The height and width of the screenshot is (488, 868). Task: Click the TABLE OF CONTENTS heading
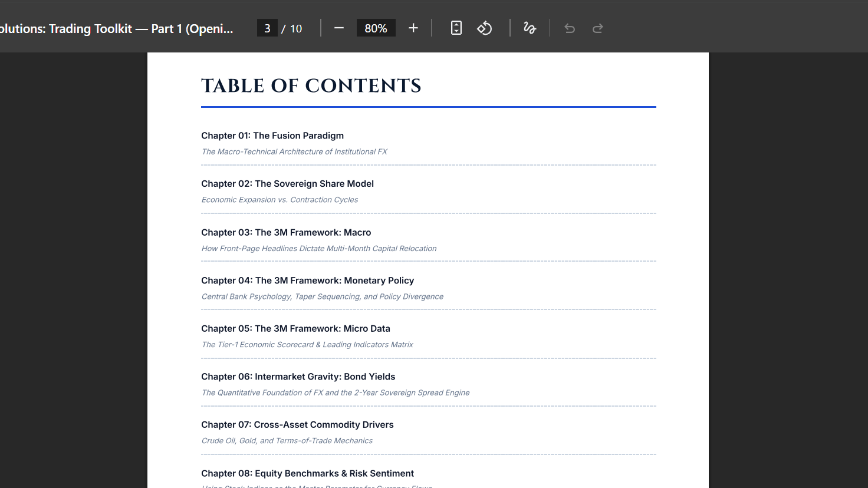point(311,86)
